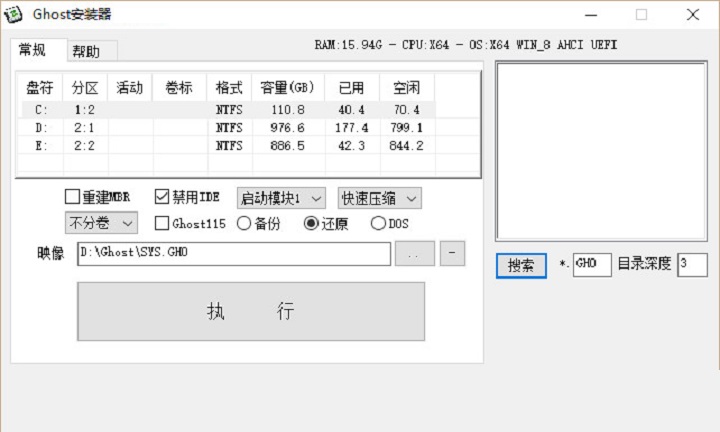Click the '-' button next to image path

pos(452,253)
